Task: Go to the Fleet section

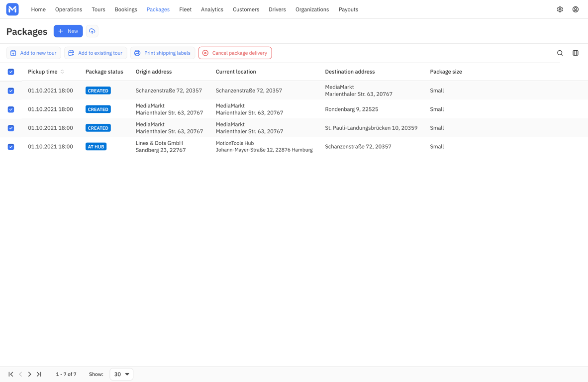Action: click(185, 9)
